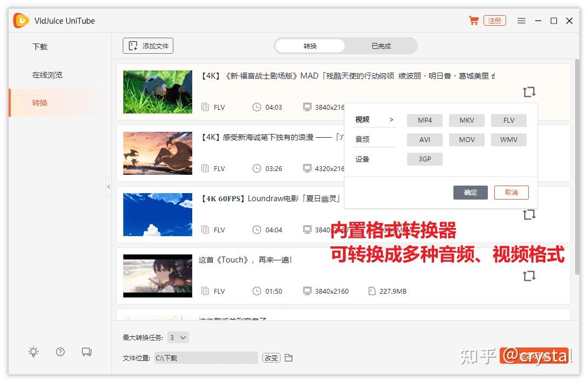Click convert icon for 新·福音战士 video
The height and width of the screenshot is (383, 588).
point(529,91)
